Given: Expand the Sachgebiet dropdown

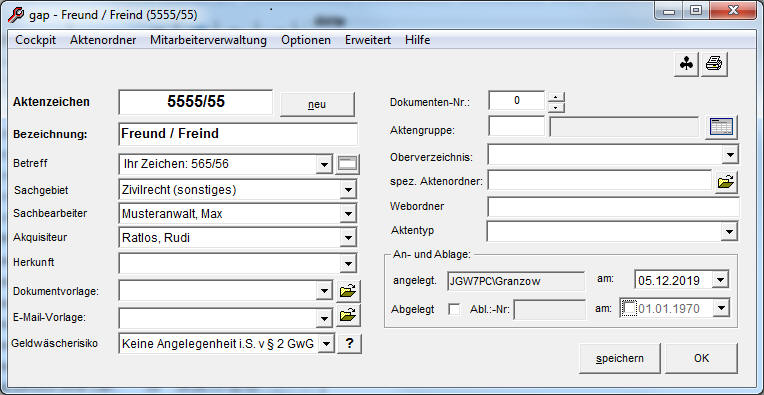Looking at the screenshot, I should click(347, 189).
